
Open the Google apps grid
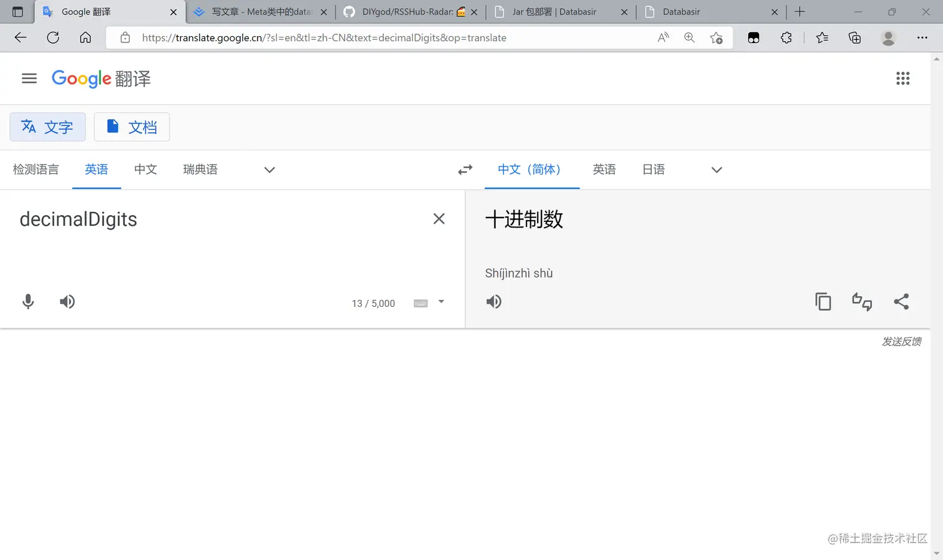(902, 79)
